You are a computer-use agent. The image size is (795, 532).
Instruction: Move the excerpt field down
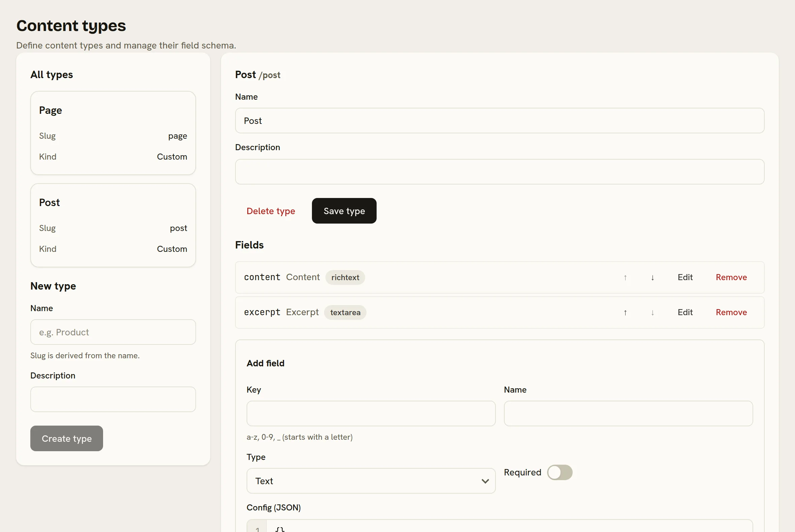653,312
